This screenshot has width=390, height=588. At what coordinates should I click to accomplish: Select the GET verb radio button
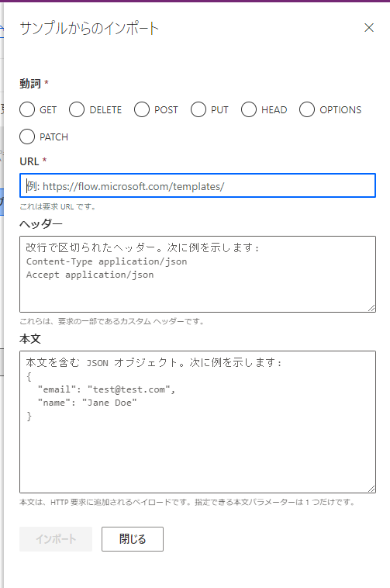coord(27,110)
